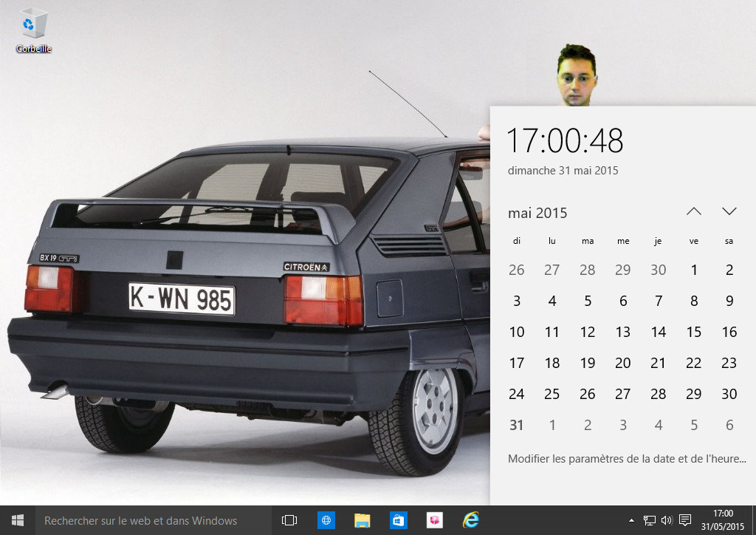
Task: Select May 24 in the calendar
Action: (x=516, y=394)
